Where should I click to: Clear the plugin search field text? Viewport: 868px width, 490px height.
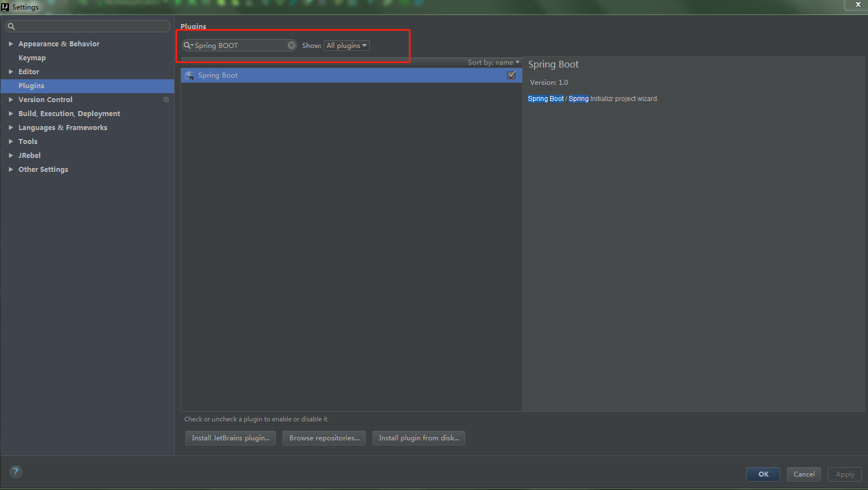[x=292, y=45]
